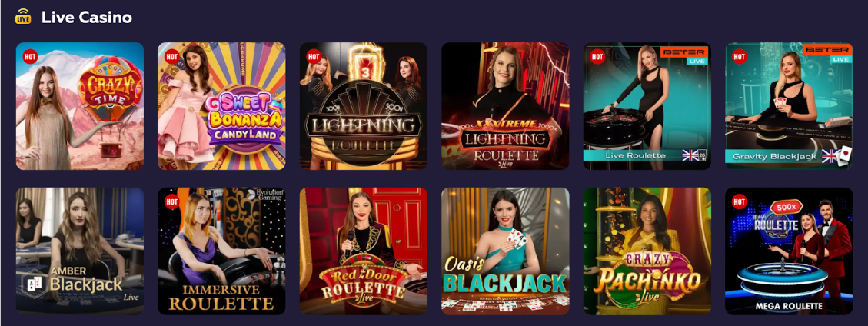Launch Amber Blackjack Live table
This screenshot has height=326, width=868.
tap(80, 251)
